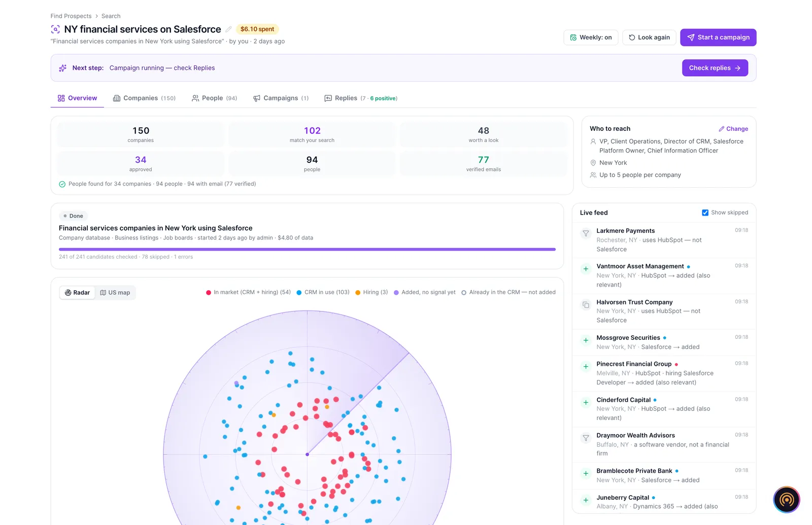The height and width of the screenshot is (525, 812).
Task: Click the Hiring (3) legend orange dot
Action: (358, 293)
